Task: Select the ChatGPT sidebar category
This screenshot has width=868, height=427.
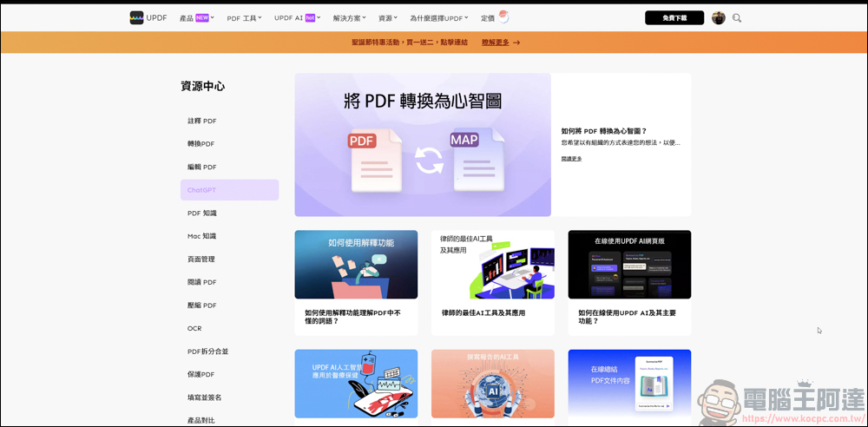Action: [230, 190]
